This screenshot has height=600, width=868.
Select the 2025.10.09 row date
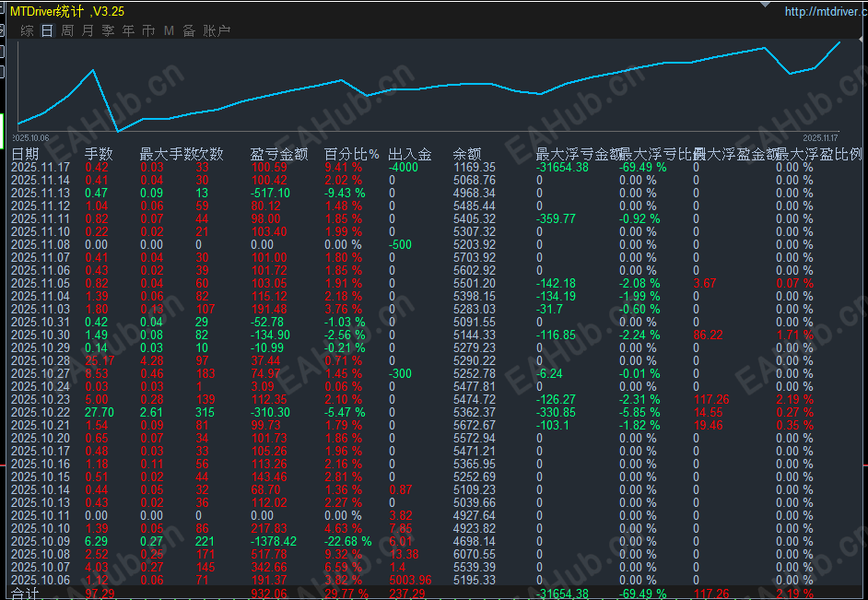(41, 542)
